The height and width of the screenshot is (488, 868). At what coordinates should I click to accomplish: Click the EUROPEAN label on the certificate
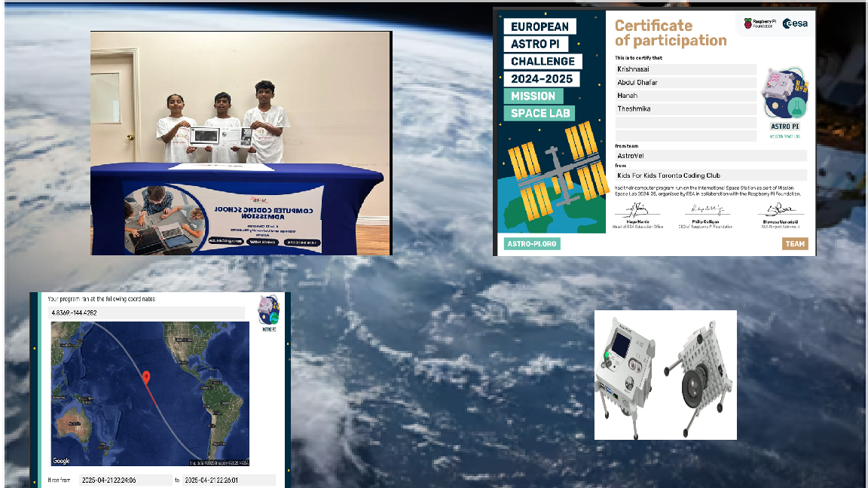click(x=539, y=26)
